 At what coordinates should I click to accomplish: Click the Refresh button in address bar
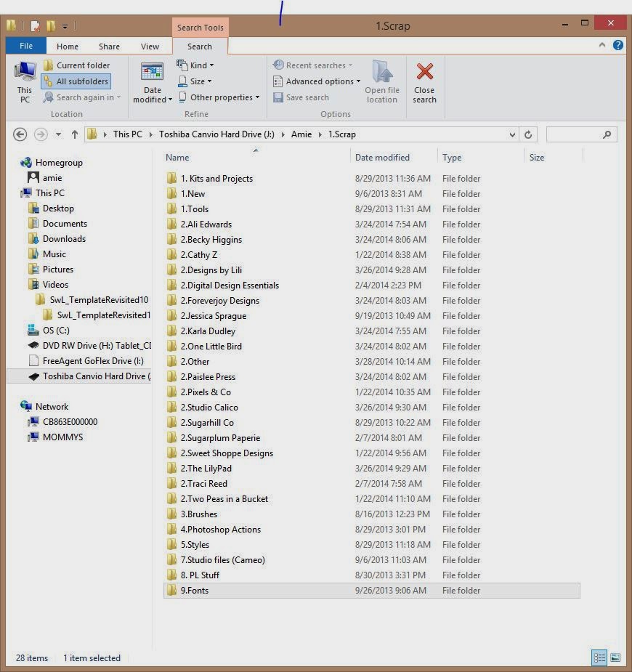pos(528,134)
